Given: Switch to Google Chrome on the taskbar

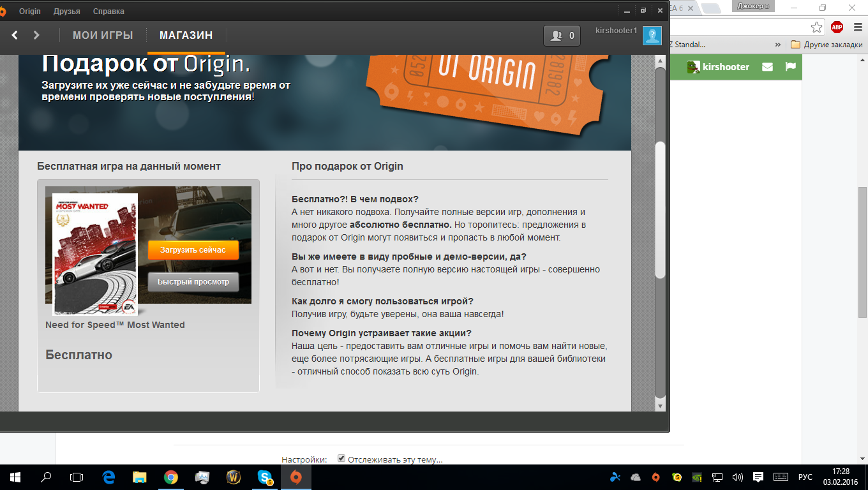Looking at the screenshot, I should tap(170, 477).
